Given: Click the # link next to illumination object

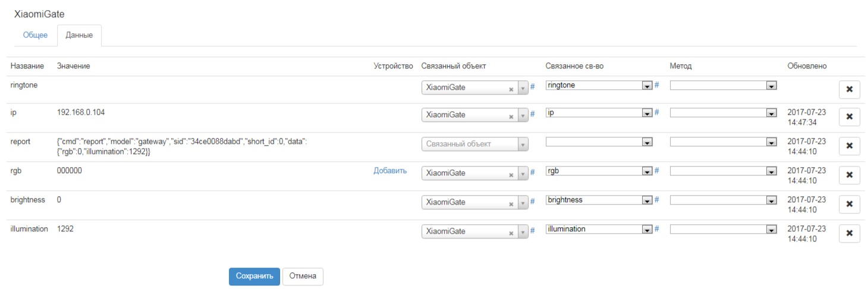Looking at the screenshot, I should (532, 231).
